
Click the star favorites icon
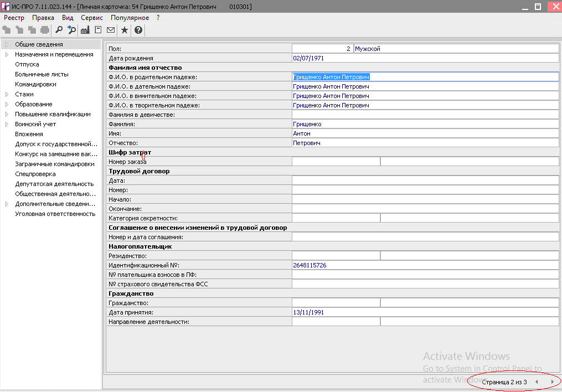pyautogui.click(x=125, y=30)
